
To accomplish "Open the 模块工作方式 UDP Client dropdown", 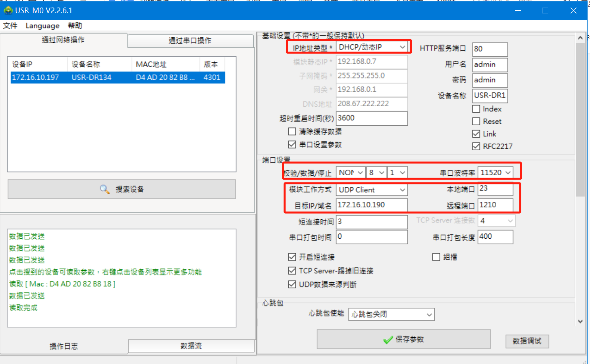I will click(372, 190).
